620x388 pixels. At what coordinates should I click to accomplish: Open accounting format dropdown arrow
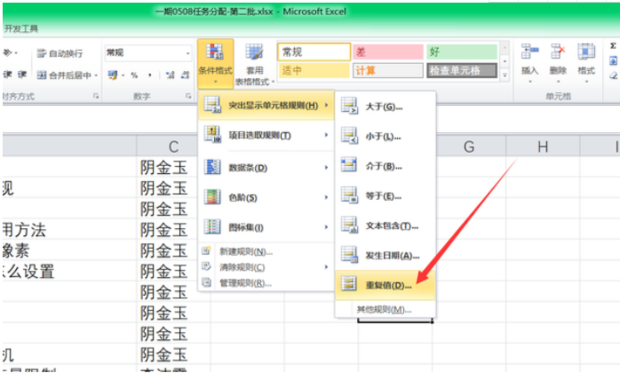(123, 75)
